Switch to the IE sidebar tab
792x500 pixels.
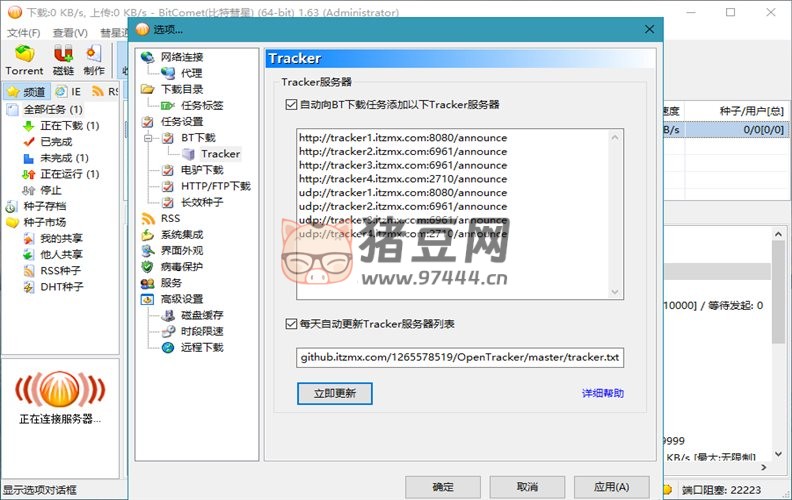click(x=69, y=91)
